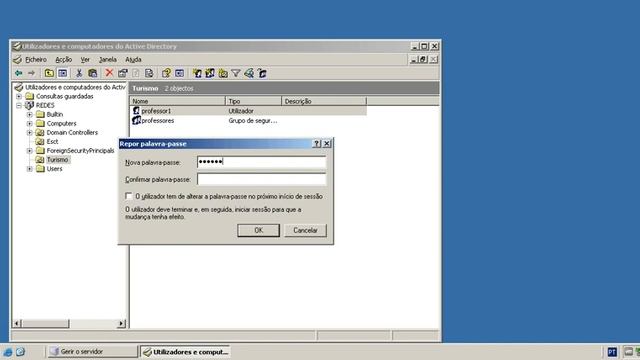Open the Properties toolbar icon
The width and height of the screenshot is (640, 360).
click(122, 73)
